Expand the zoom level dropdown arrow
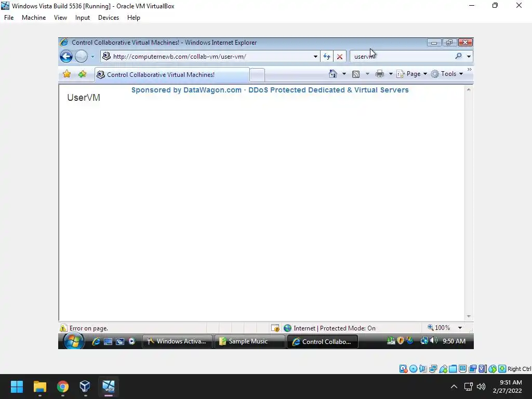Viewport: 532px width, 399px height. pyautogui.click(x=460, y=328)
